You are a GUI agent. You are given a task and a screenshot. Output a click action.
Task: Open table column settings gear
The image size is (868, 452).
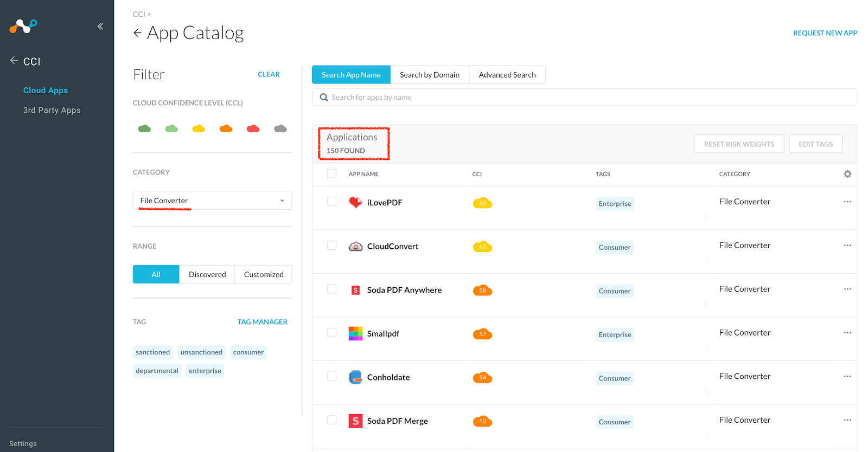847,174
